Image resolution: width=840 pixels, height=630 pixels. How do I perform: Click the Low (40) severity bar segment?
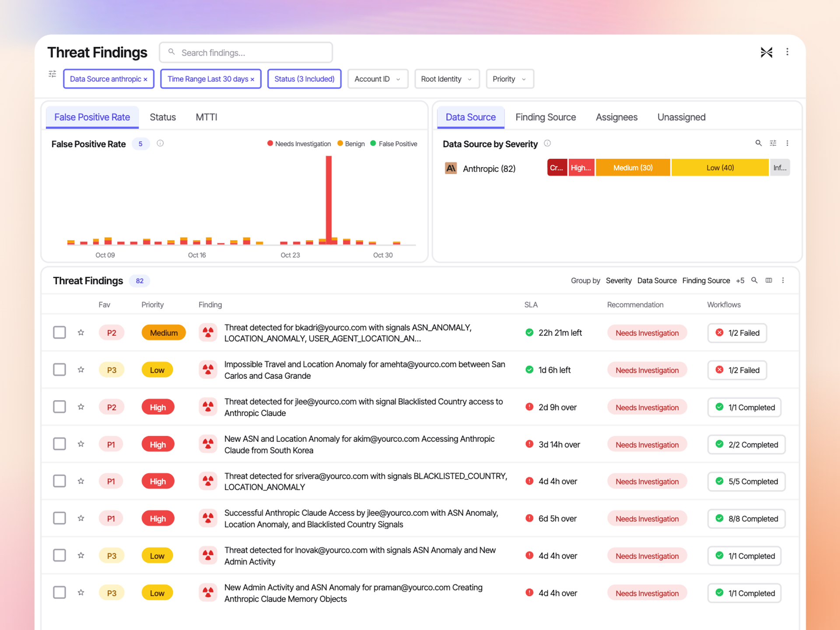[720, 168]
